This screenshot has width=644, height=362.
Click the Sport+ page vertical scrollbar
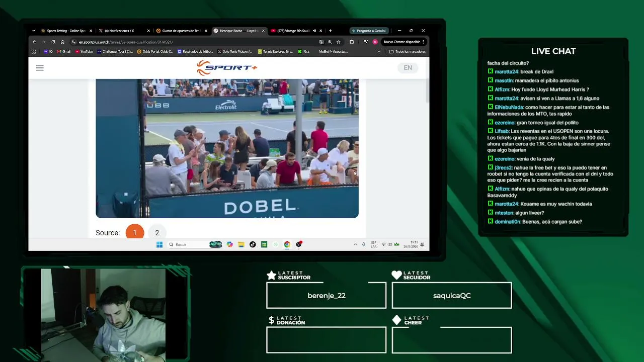[x=427, y=90]
